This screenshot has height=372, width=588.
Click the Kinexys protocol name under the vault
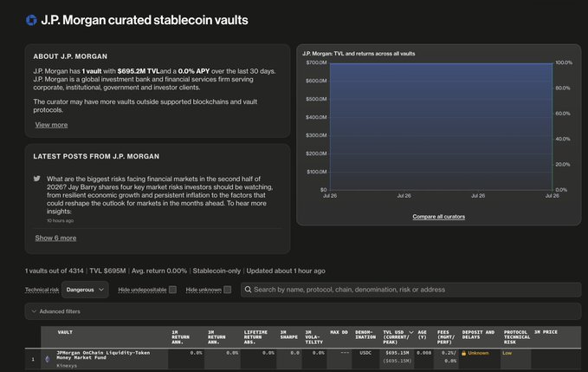(x=67, y=366)
